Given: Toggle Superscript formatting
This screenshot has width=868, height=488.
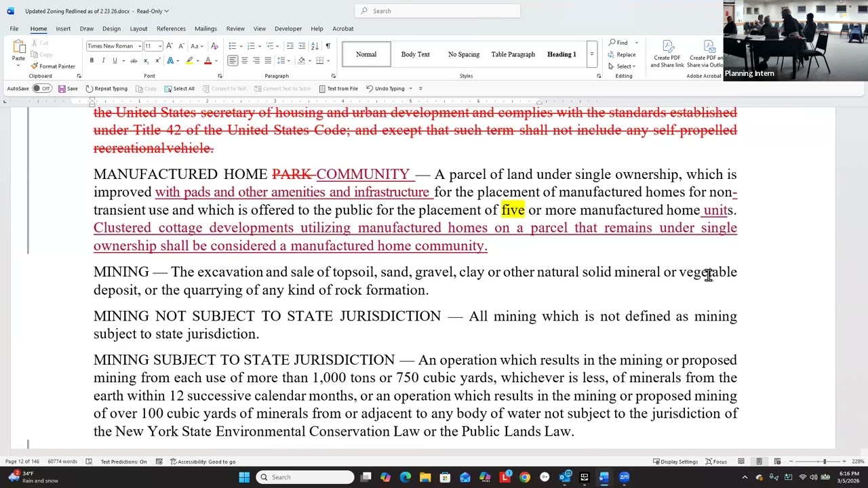Looking at the screenshot, I should click(x=157, y=61).
